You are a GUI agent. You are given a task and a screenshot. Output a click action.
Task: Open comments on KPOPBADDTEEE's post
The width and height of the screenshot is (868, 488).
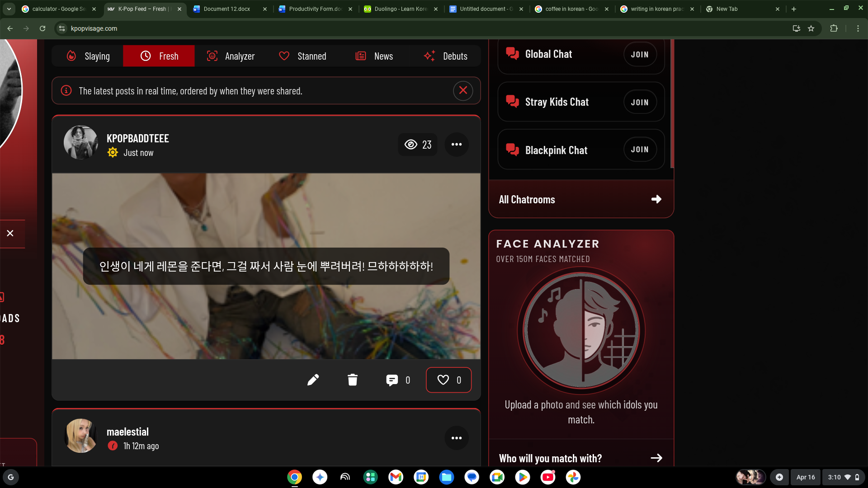[x=392, y=380]
